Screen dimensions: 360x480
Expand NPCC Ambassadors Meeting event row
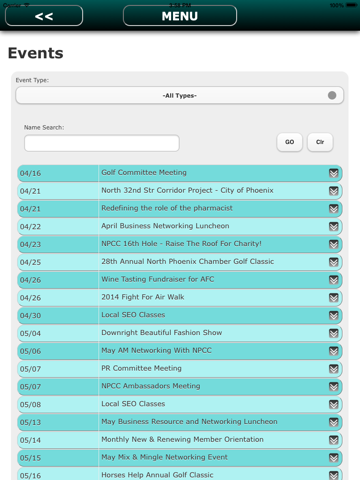pos(180,386)
